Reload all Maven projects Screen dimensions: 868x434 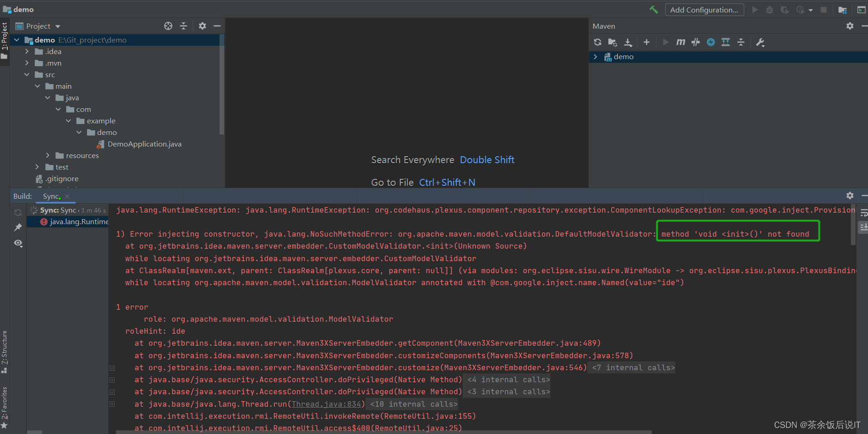pos(597,42)
